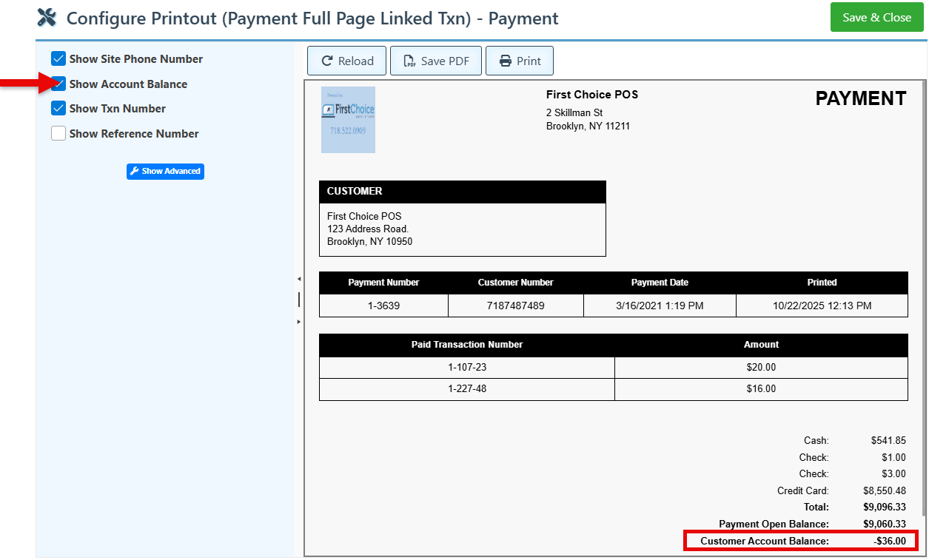Select paid transaction number 1-107-23
The height and width of the screenshot is (560, 929).
[x=467, y=368]
